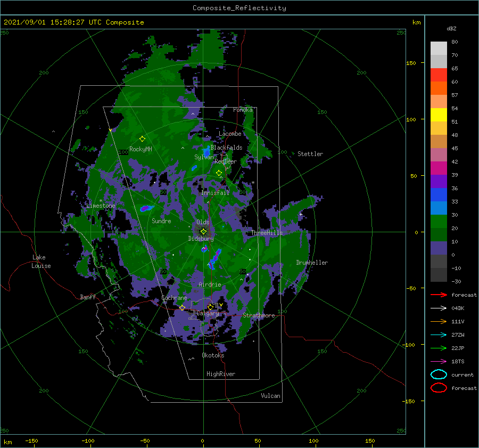
Task: Click the HighRiver label
Action: pos(221,374)
